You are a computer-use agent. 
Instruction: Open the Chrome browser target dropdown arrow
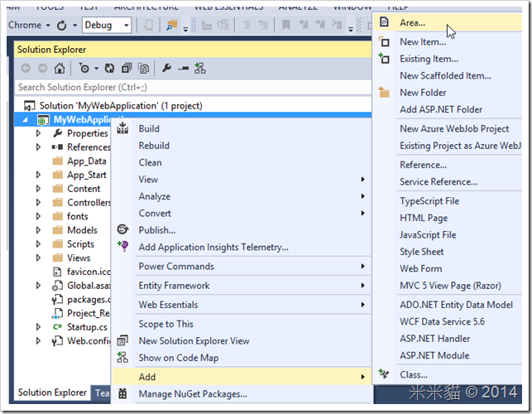(48, 26)
